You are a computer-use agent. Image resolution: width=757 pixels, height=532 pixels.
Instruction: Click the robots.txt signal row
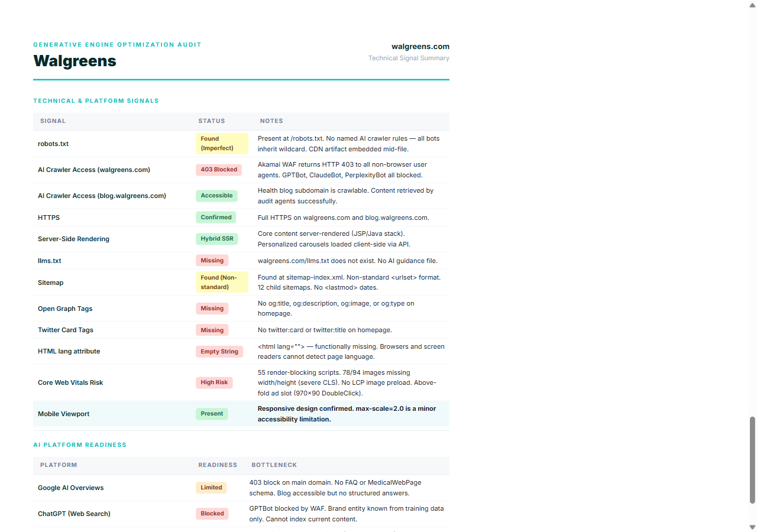(241, 144)
